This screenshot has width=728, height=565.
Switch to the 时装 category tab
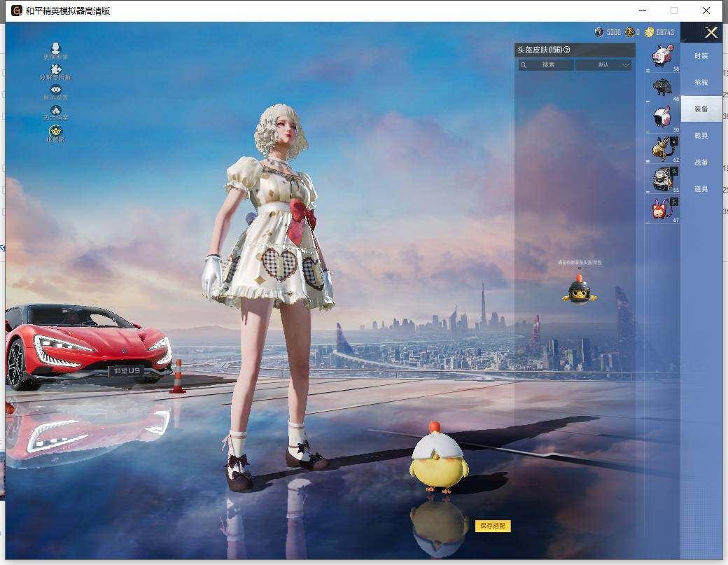tap(701, 56)
